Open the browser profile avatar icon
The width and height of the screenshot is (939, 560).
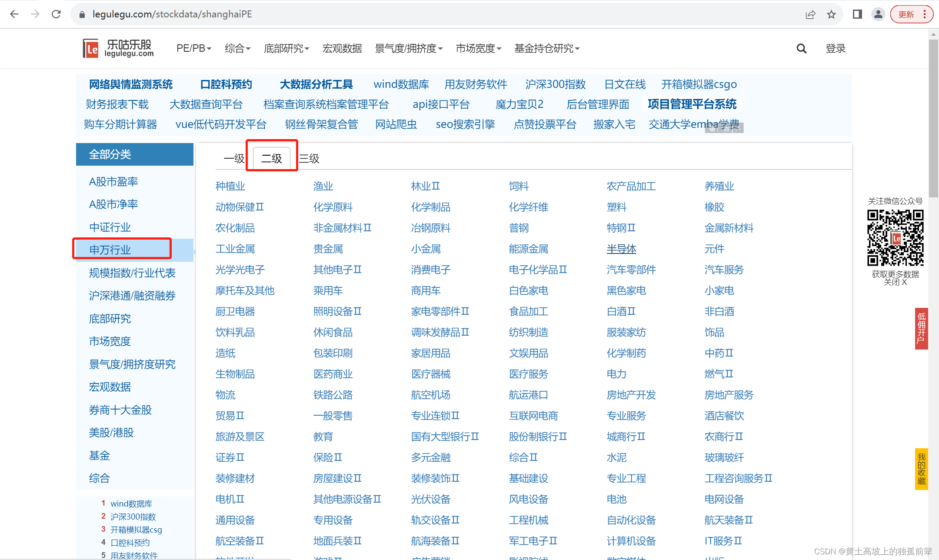coord(878,14)
